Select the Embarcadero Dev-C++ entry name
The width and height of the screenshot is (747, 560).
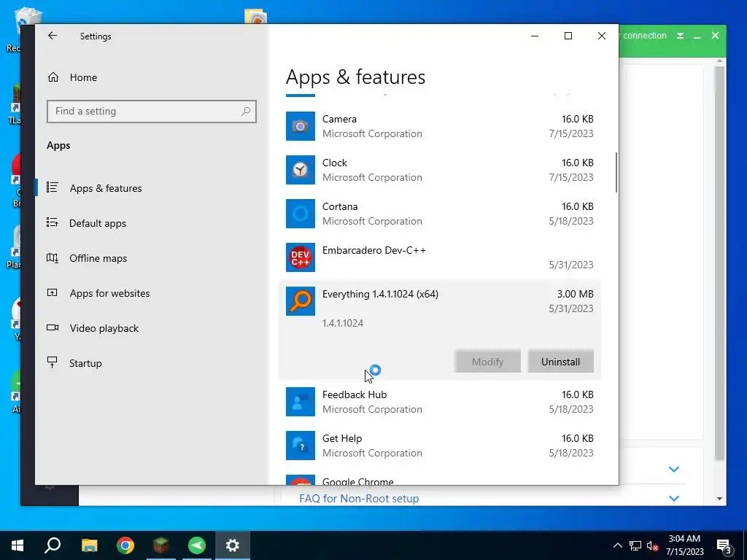tap(374, 251)
